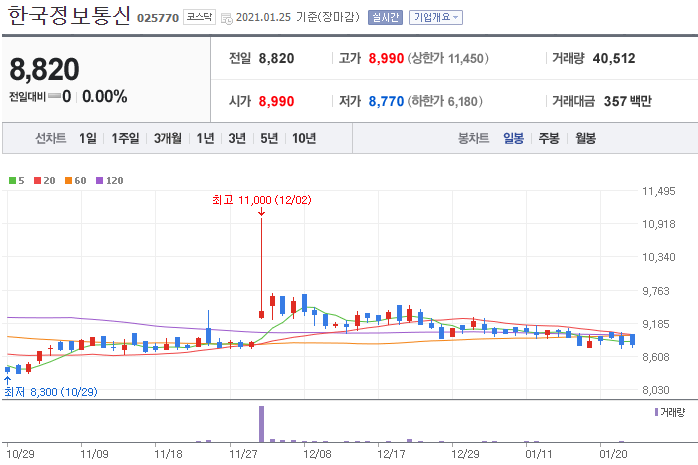Click the 전일 8,820 previous close value
Image resolution: width=698 pixels, height=465 pixels.
click(276, 58)
